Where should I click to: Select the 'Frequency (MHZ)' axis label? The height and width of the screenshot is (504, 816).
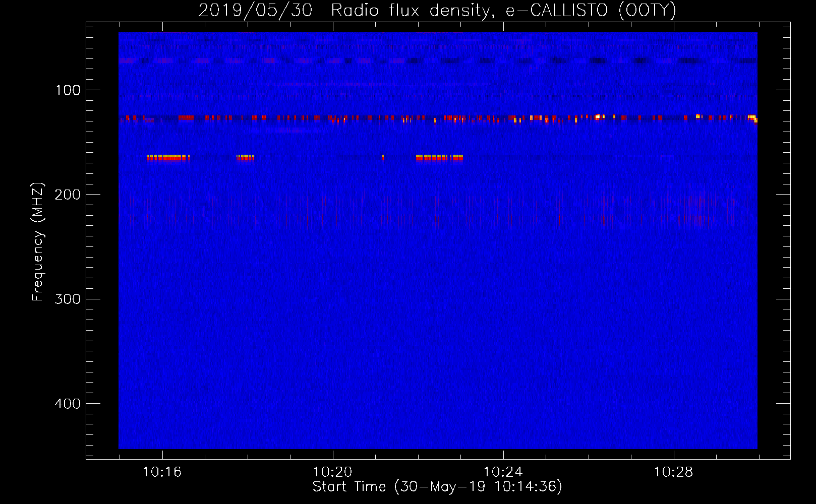pos(38,242)
